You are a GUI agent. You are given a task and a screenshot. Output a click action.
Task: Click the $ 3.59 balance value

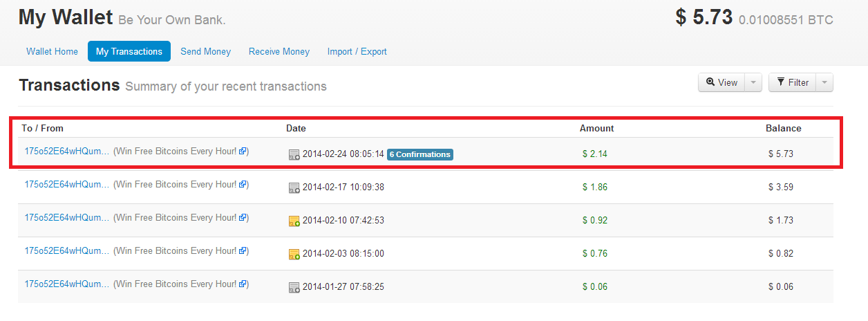click(x=781, y=187)
